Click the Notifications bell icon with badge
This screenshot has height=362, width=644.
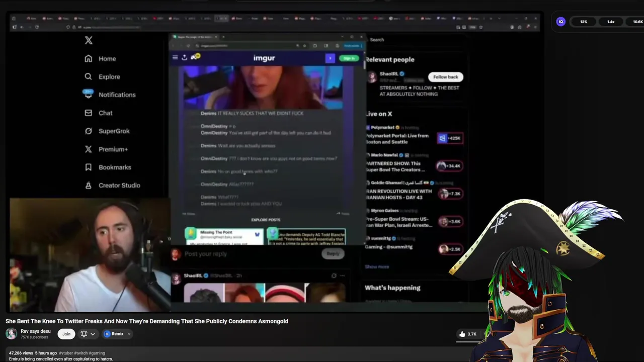tap(88, 94)
